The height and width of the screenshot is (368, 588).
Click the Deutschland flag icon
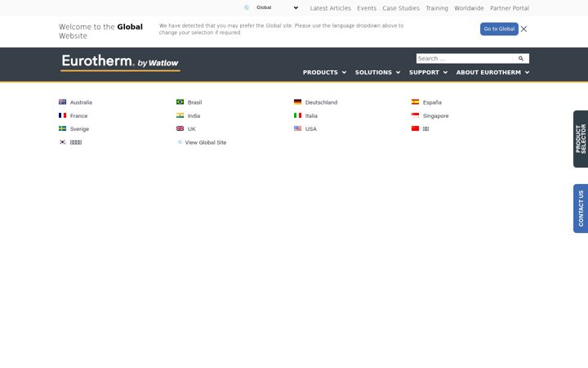tap(297, 101)
